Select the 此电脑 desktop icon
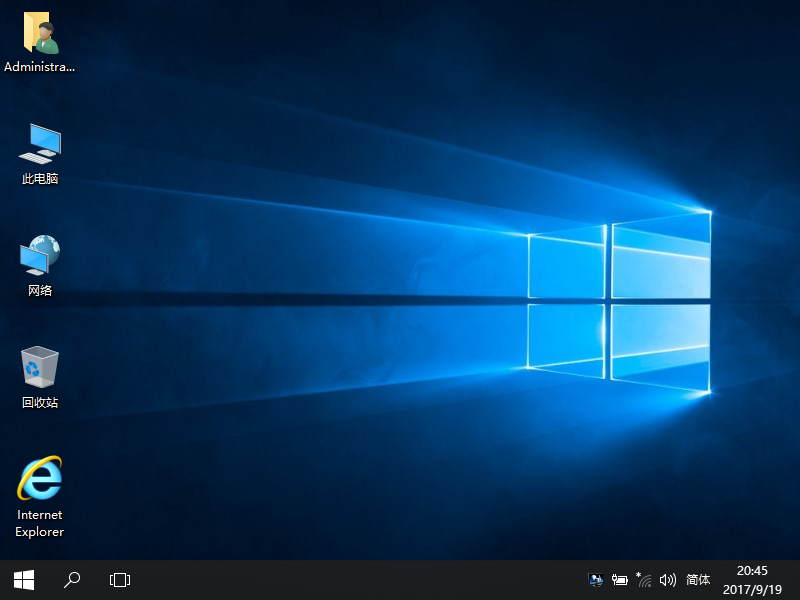This screenshot has width=800, height=600. 40,154
